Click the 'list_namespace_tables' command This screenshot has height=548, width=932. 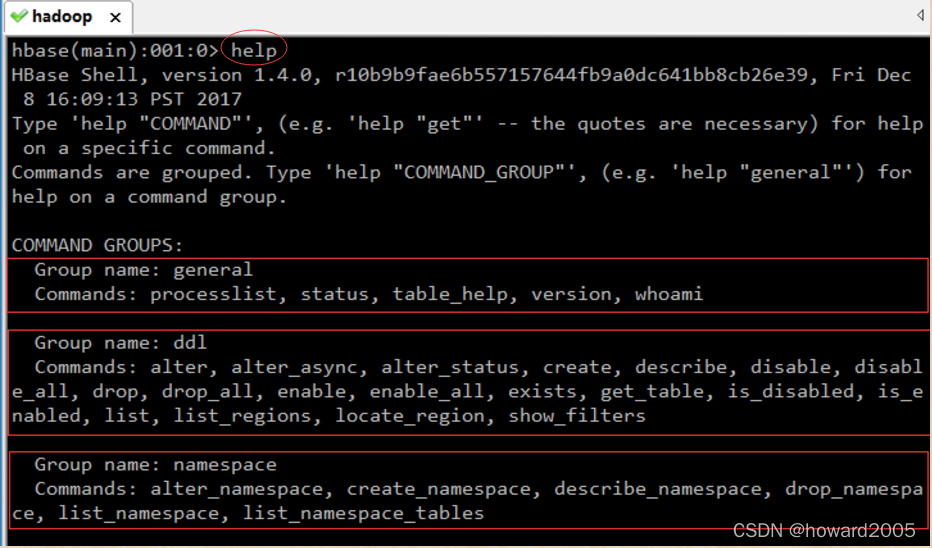[x=363, y=514]
